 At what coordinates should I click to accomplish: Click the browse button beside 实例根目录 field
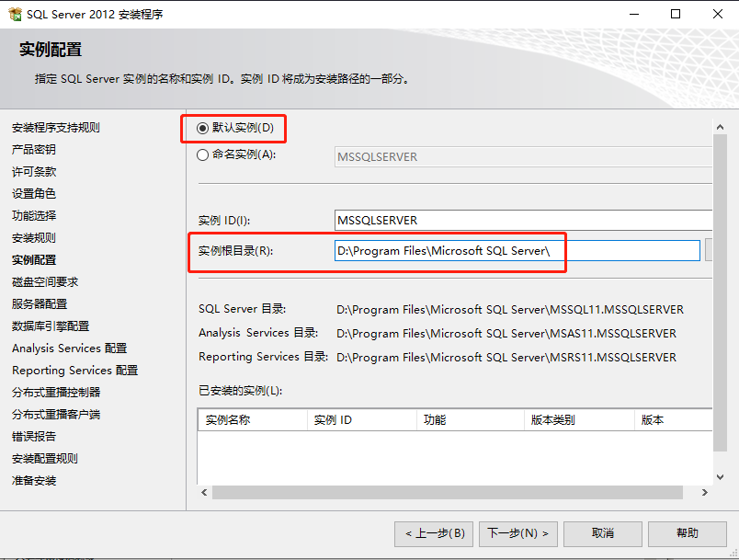click(709, 250)
